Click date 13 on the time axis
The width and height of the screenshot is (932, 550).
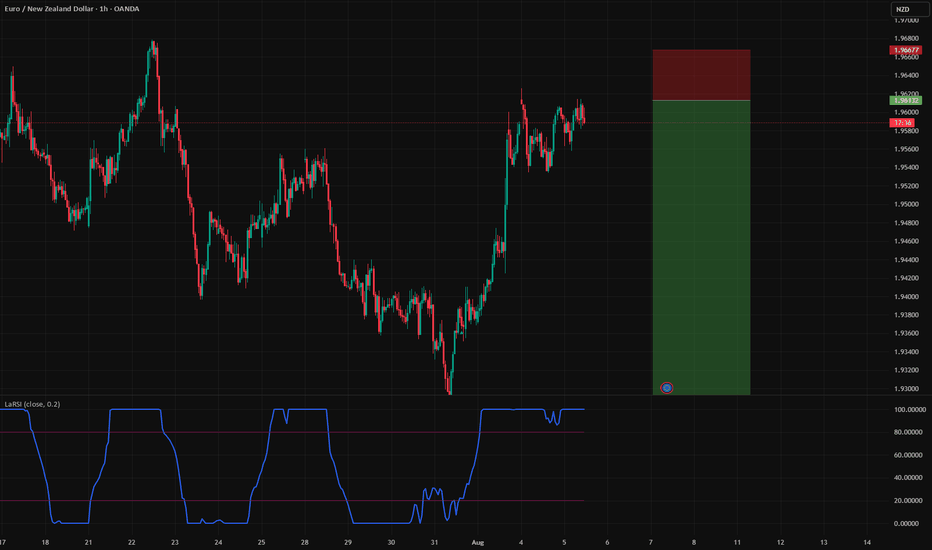click(824, 542)
